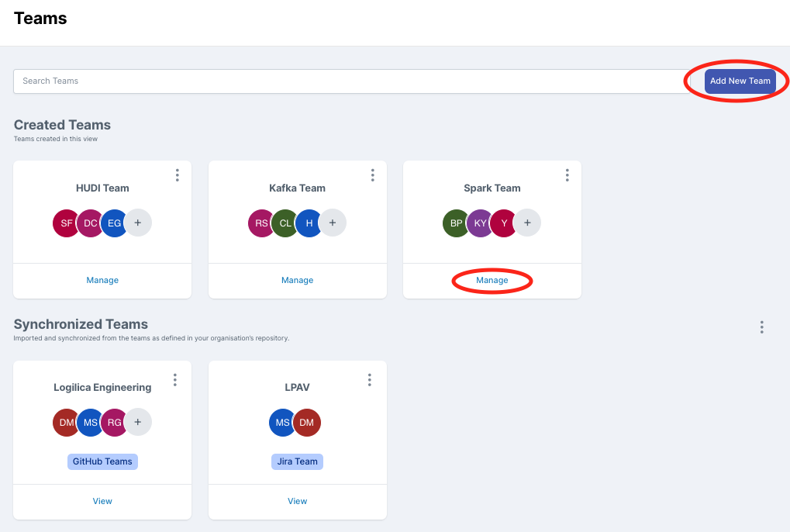Click plus avatar on Kafka Team

[x=333, y=223]
